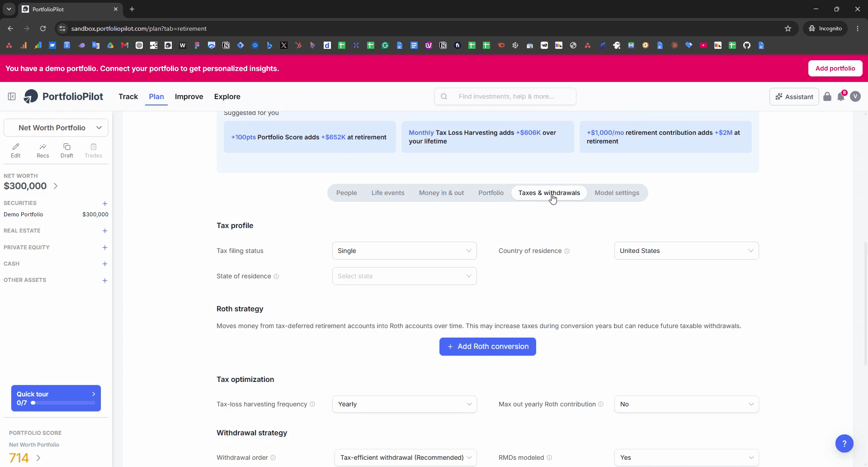Show info for State of residence

(x=276, y=276)
